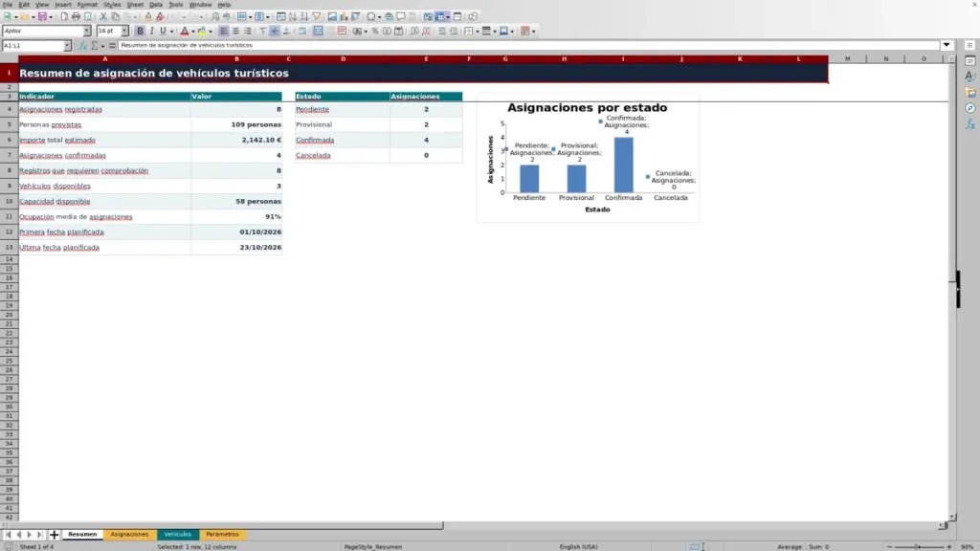Viewport: 980px width, 551px height.
Task: Toggle the AutoFilter funnel icon
Action: [316, 16]
